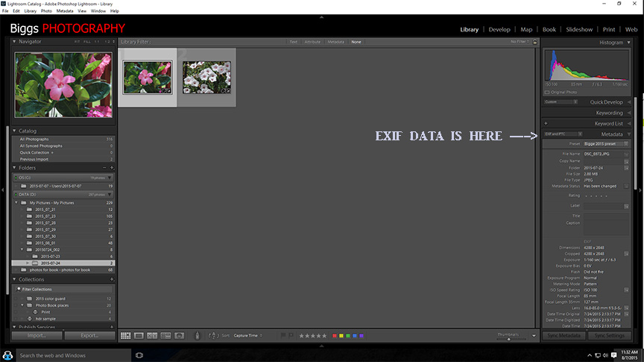Open Windows Task View on taskbar

tap(139, 355)
